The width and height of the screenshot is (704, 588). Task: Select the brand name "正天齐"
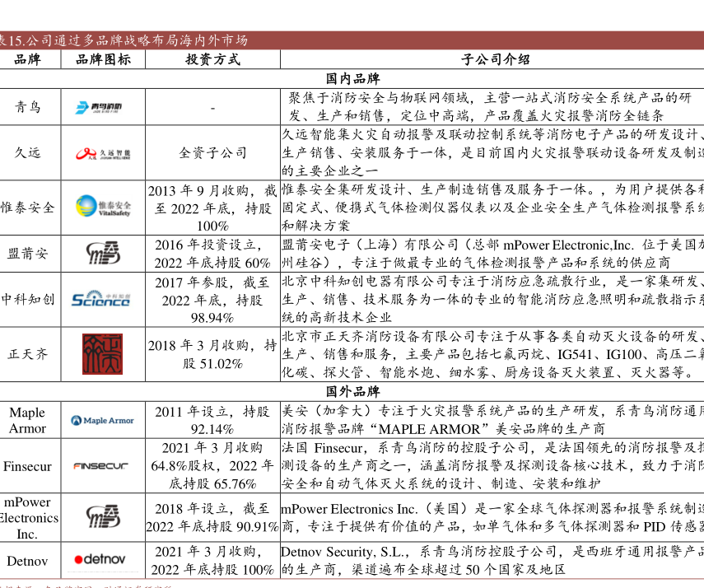[27, 354]
